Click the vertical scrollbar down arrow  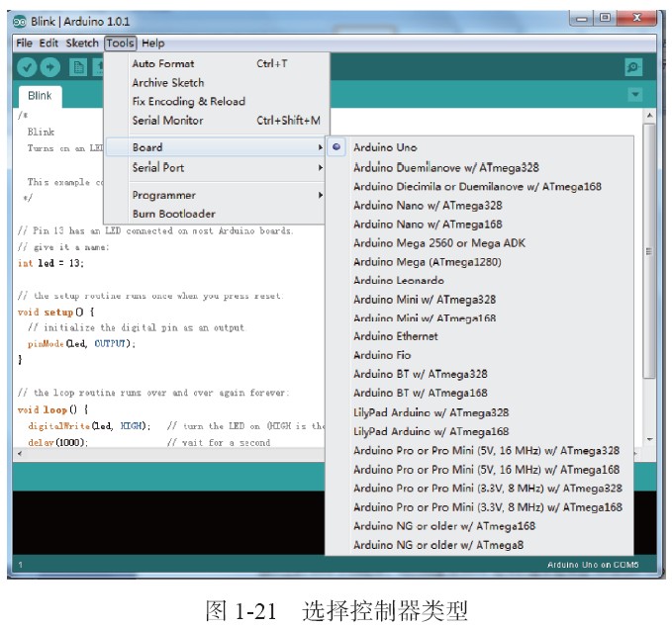tap(649, 439)
